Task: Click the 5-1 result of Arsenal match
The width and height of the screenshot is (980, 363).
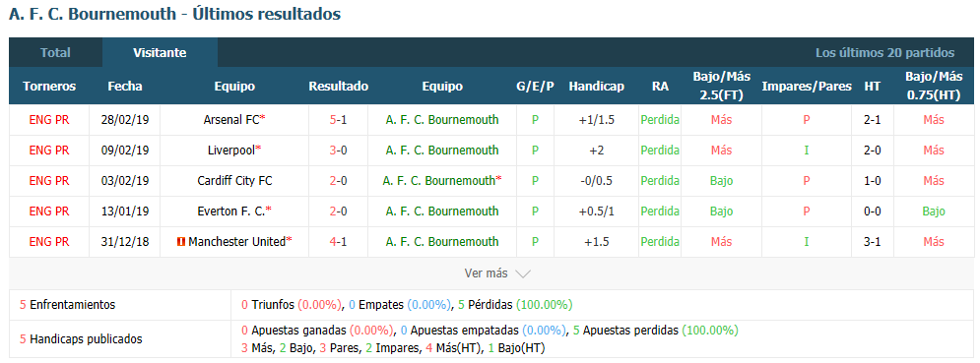Action: click(338, 120)
